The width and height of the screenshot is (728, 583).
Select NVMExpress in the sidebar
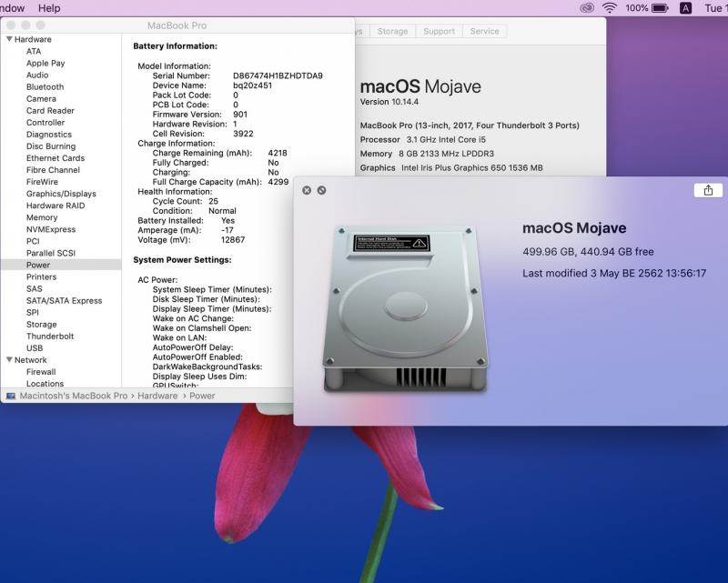[x=50, y=230]
